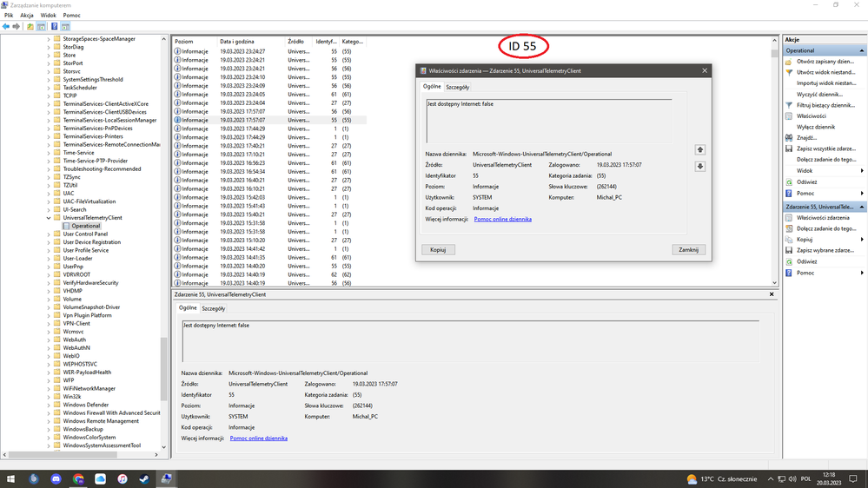Follow 'Pomoc online dziennika' link in dialog
Image resolution: width=868 pixels, height=488 pixels.
(x=502, y=219)
